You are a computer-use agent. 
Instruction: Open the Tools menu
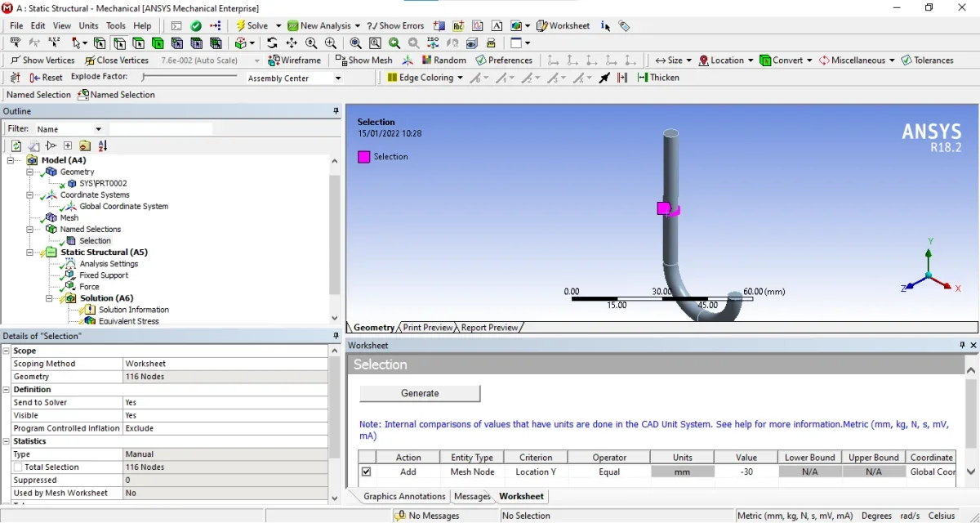point(116,25)
